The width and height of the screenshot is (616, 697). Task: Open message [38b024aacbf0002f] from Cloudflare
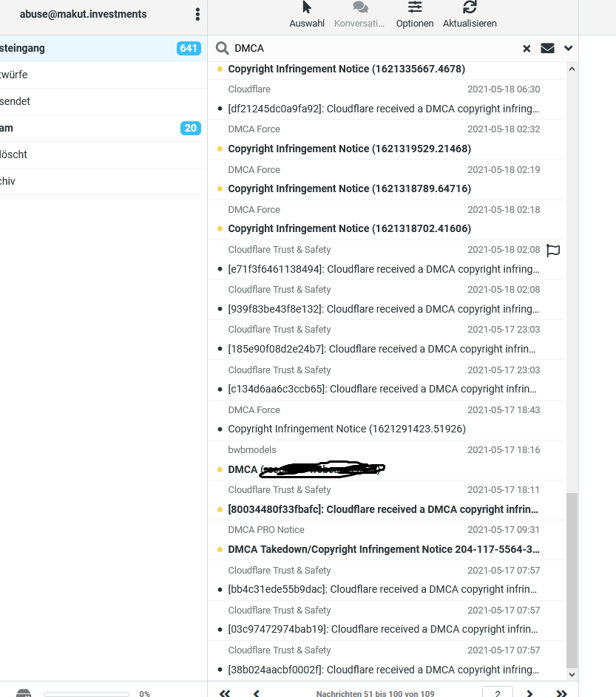(387, 661)
